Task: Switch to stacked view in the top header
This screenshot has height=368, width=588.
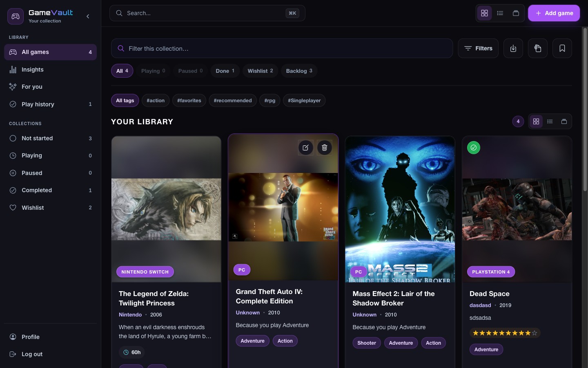Action: 516,13
